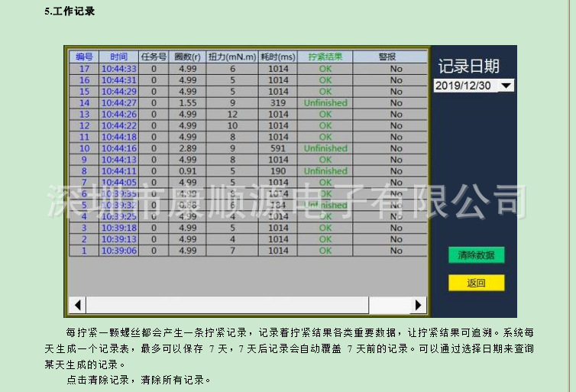Select record number 12
Viewport: 576px width, 392px height.
tap(84, 125)
